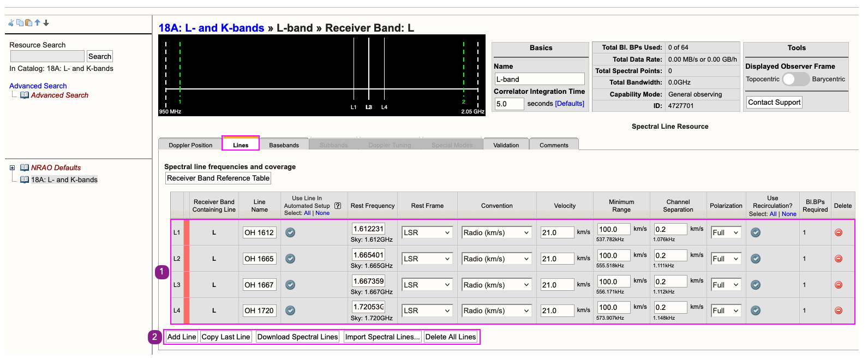868x359 pixels.
Task: Click the Add Line button
Action: [x=182, y=337]
